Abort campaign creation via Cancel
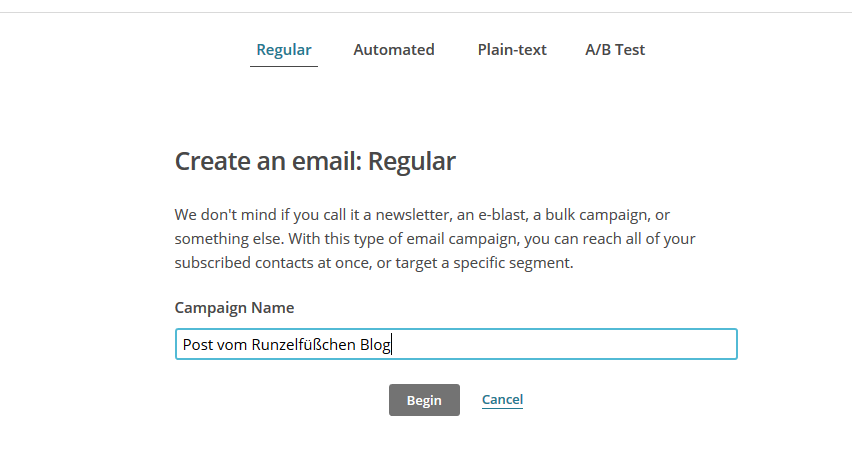The image size is (852, 454). click(x=502, y=400)
